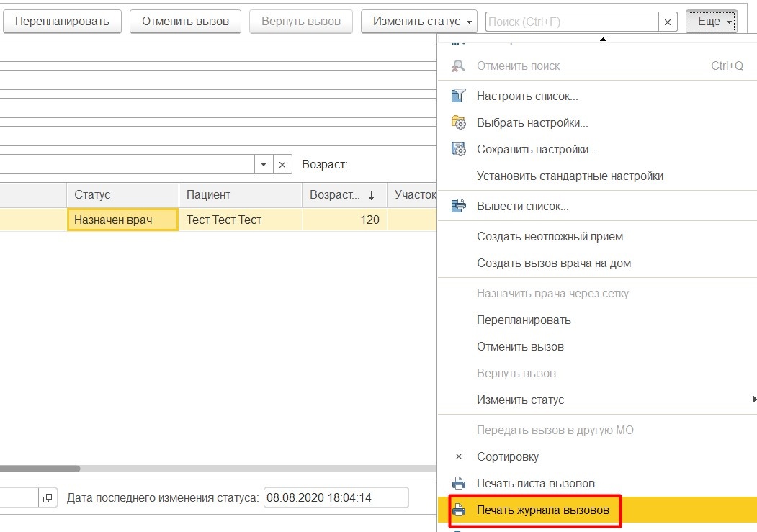This screenshot has height=532, width=757.
Task: Expand the filter combo box dropdown arrow
Action: coord(264,165)
